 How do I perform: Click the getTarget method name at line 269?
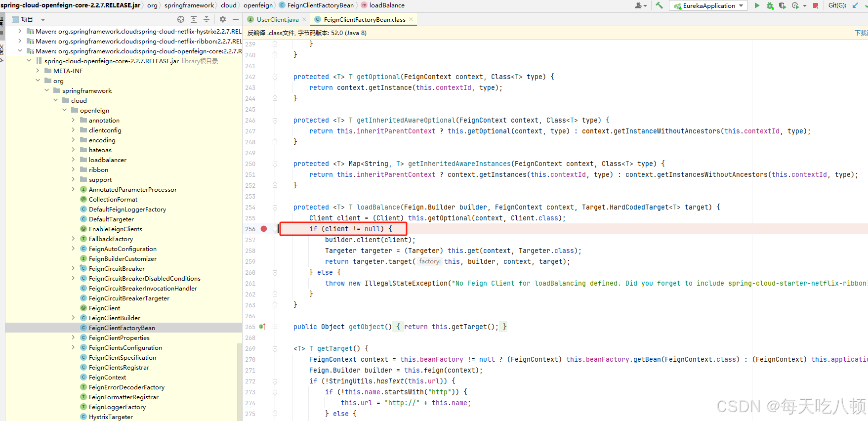(x=335, y=348)
